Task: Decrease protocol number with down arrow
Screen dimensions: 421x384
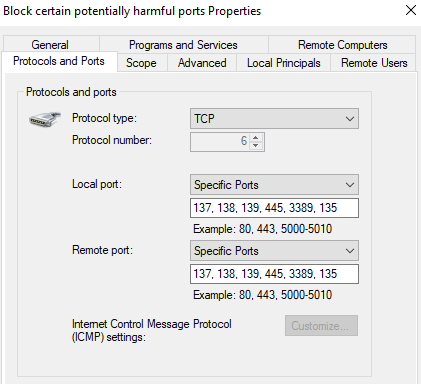Action: click(x=256, y=146)
